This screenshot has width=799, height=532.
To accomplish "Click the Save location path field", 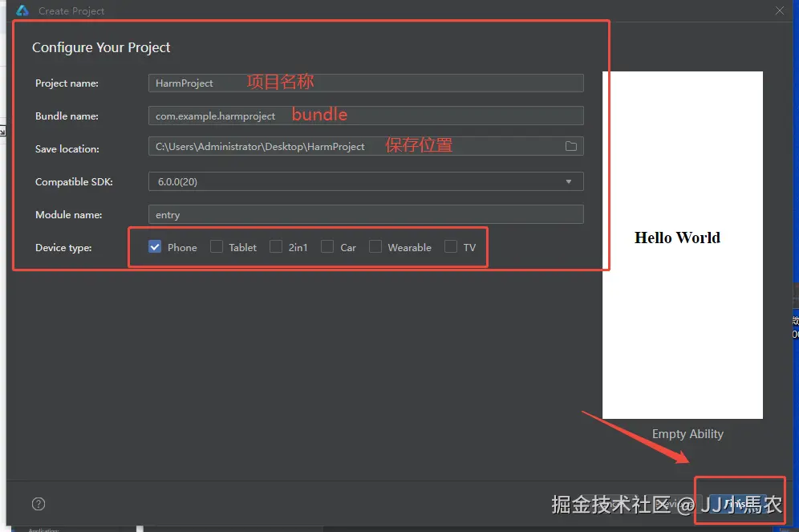I will point(281,147).
